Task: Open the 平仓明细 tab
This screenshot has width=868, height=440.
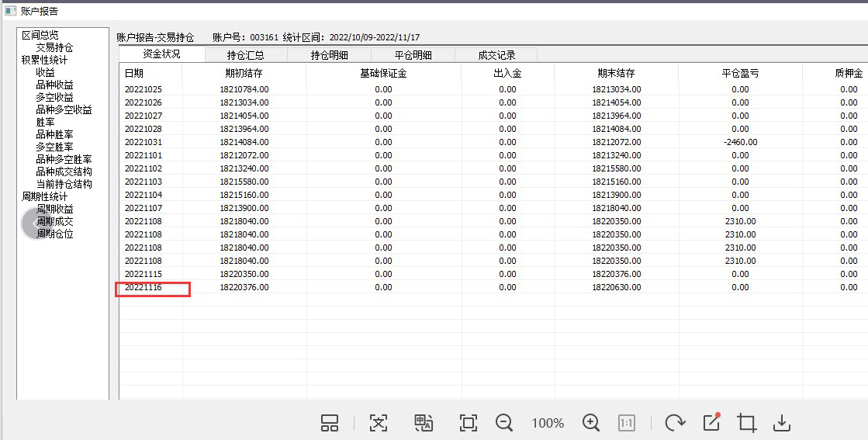Action: 413,55
